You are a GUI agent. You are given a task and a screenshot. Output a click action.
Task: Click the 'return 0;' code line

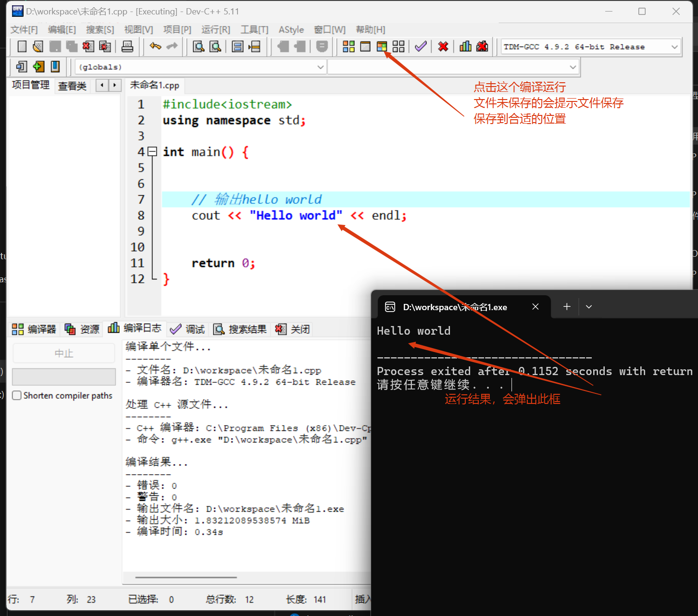pyautogui.click(x=223, y=263)
